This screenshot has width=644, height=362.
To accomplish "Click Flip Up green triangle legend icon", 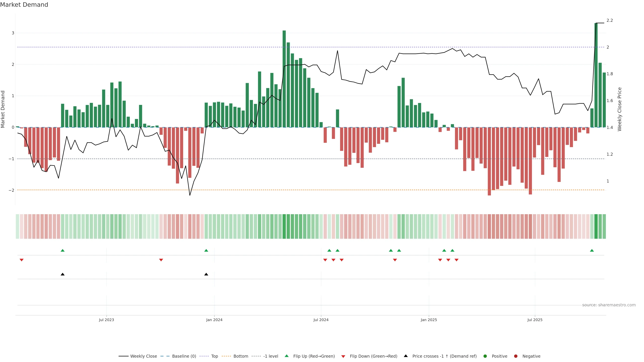I will pos(287,356).
